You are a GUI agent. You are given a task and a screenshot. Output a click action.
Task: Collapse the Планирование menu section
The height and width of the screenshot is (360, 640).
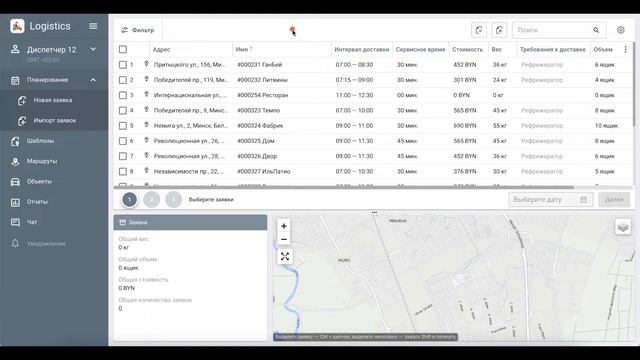93,80
